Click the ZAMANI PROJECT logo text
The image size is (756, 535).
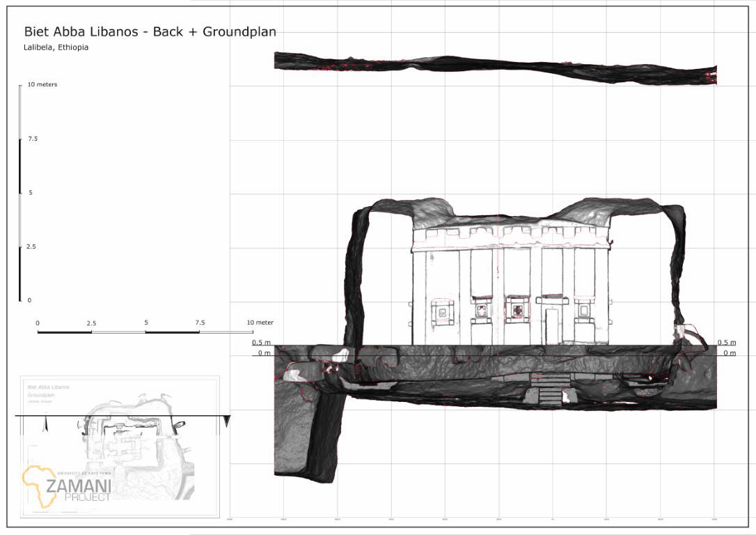tap(77, 488)
